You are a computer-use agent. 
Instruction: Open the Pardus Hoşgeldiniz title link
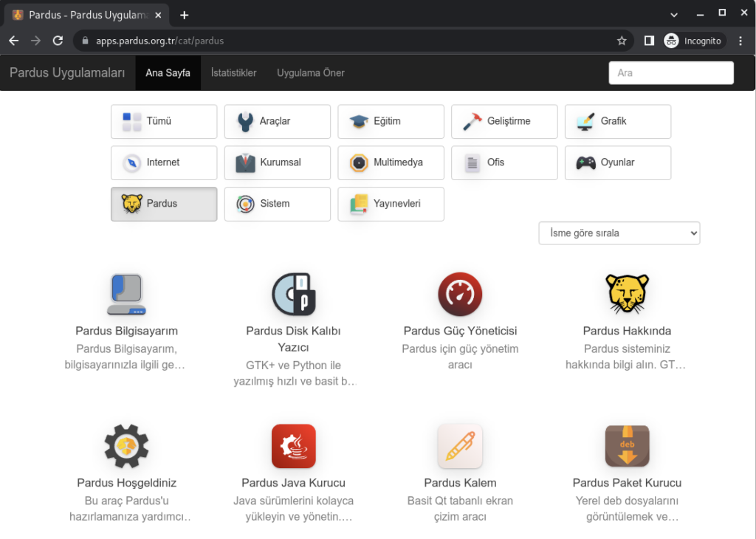[x=126, y=483]
